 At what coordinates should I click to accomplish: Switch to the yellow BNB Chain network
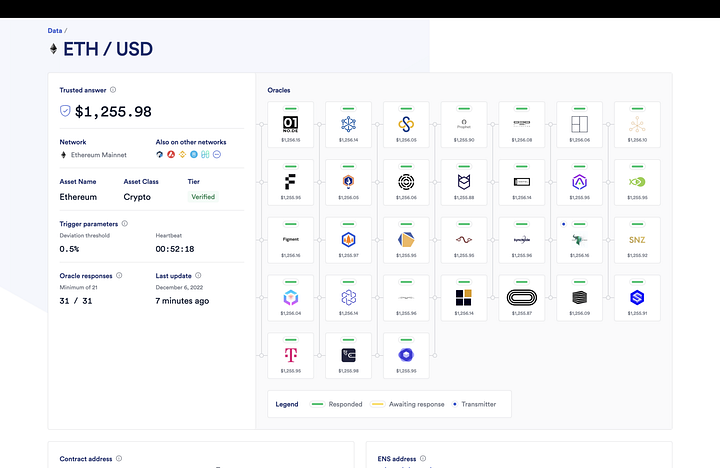(x=182, y=154)
